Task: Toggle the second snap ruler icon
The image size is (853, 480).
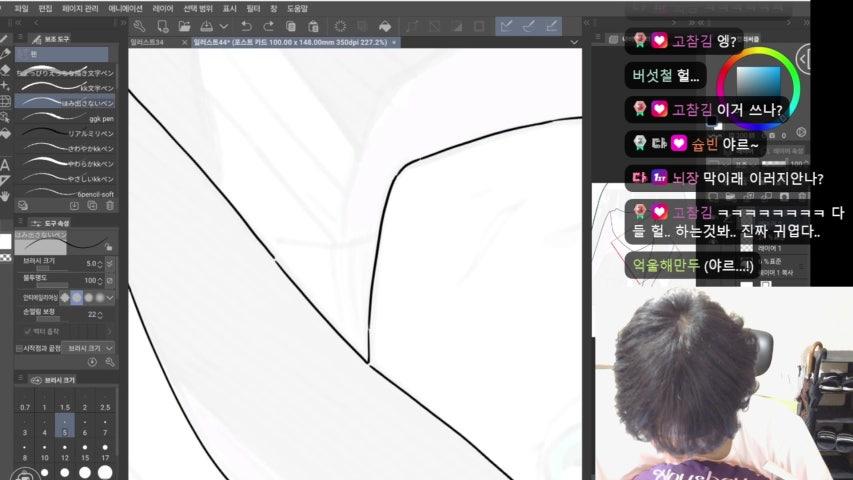Action: pos(529,26)
